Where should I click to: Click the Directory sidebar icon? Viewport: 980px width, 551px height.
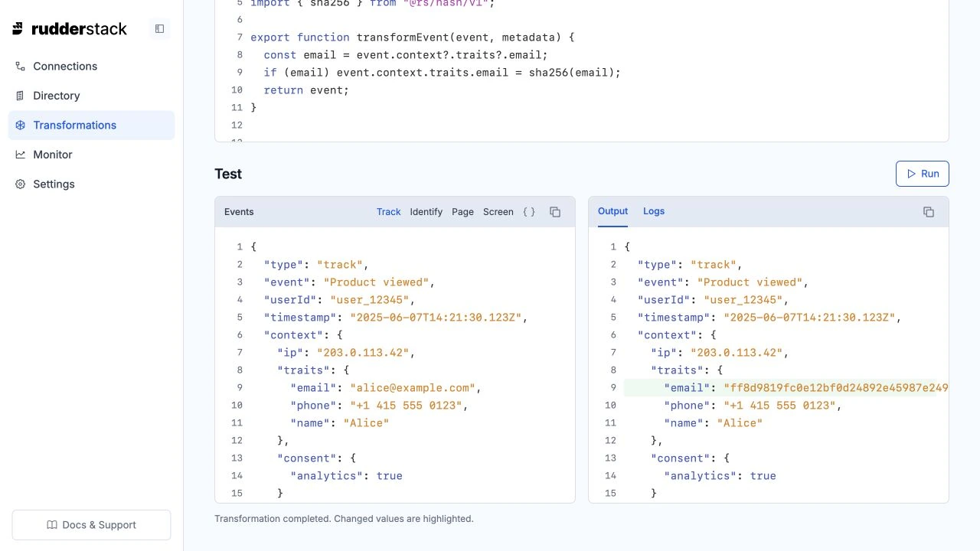[20, 96]
